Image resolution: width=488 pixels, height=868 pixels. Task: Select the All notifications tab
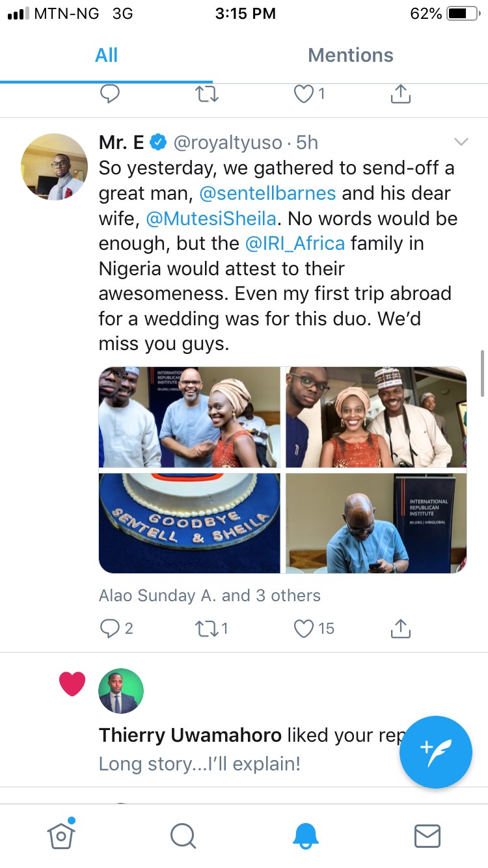point(106,55)
